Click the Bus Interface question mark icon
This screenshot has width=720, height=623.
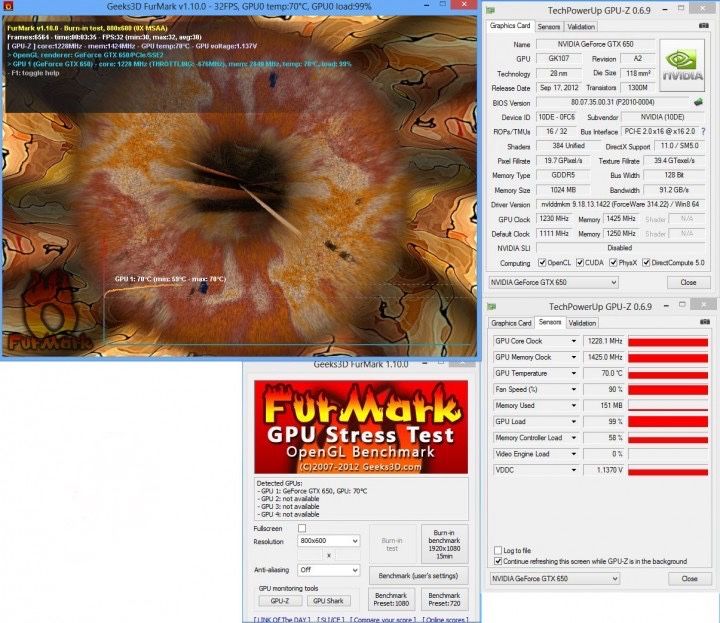point(703,131)
